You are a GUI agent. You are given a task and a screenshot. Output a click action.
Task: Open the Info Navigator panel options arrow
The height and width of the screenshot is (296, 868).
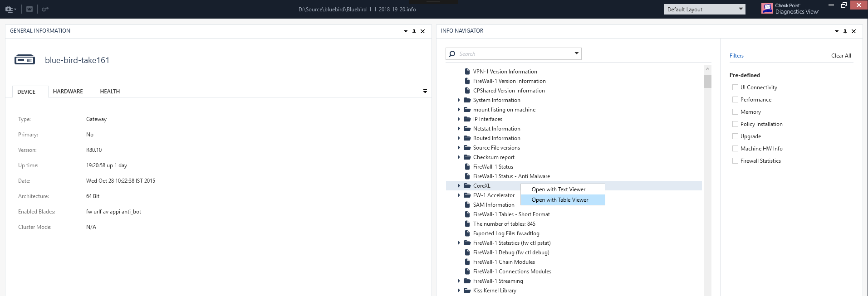click(x=837, y=31)
